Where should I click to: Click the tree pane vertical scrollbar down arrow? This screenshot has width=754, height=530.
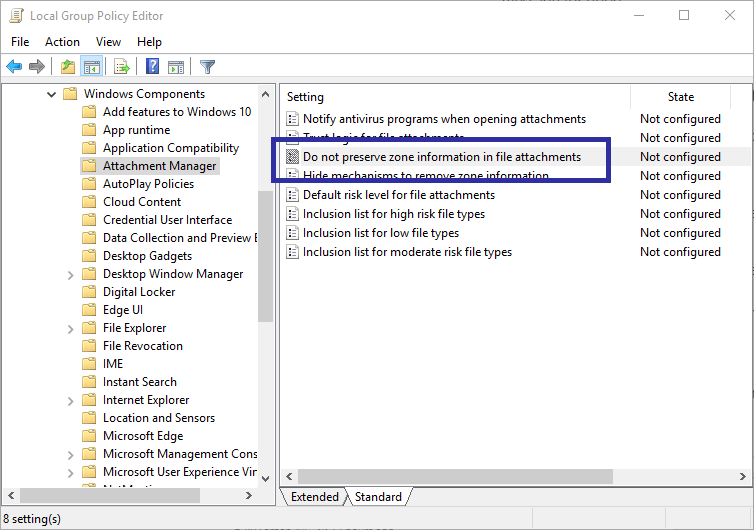click(265, 477)
